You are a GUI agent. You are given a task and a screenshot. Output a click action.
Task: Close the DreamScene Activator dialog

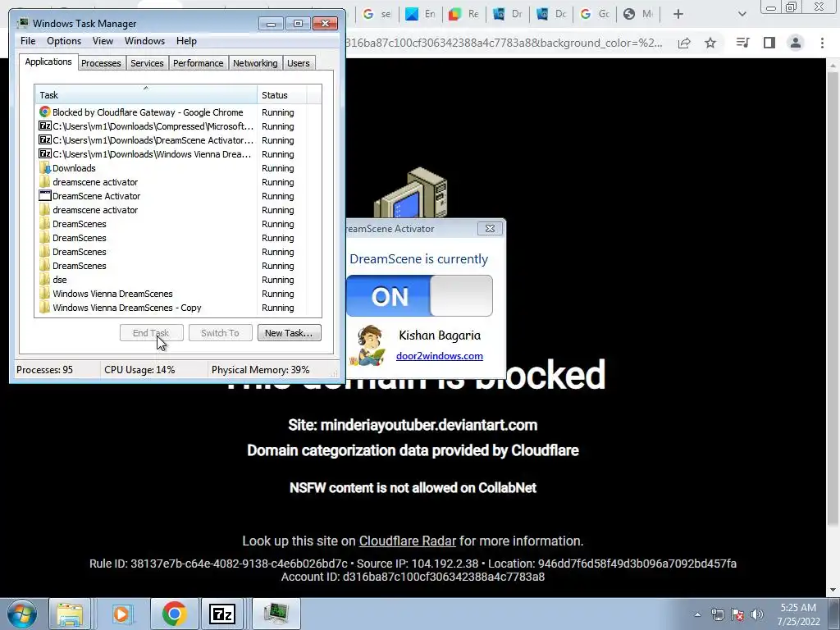pos(490,229)
